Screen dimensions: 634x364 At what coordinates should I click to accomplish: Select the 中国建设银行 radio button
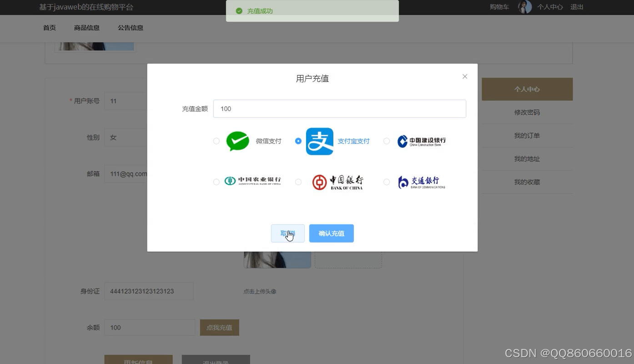coord(387,141)
